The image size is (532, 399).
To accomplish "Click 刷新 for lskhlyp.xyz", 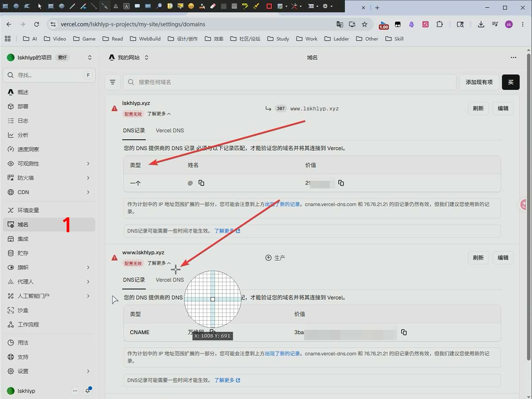I will coord(478,108).
